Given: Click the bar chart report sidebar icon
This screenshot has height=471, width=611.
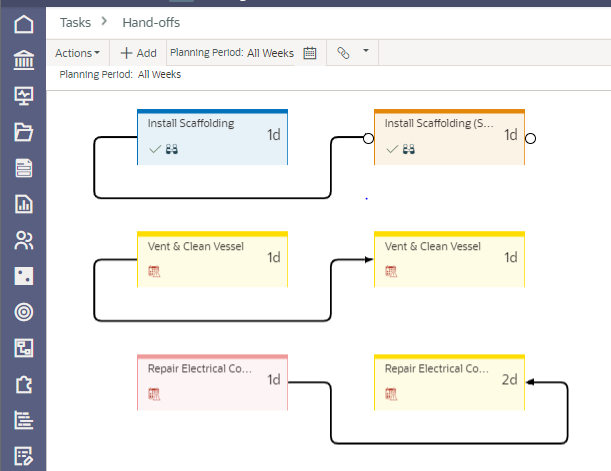Looking at the screenshot, I should click(x=23, y=204).
